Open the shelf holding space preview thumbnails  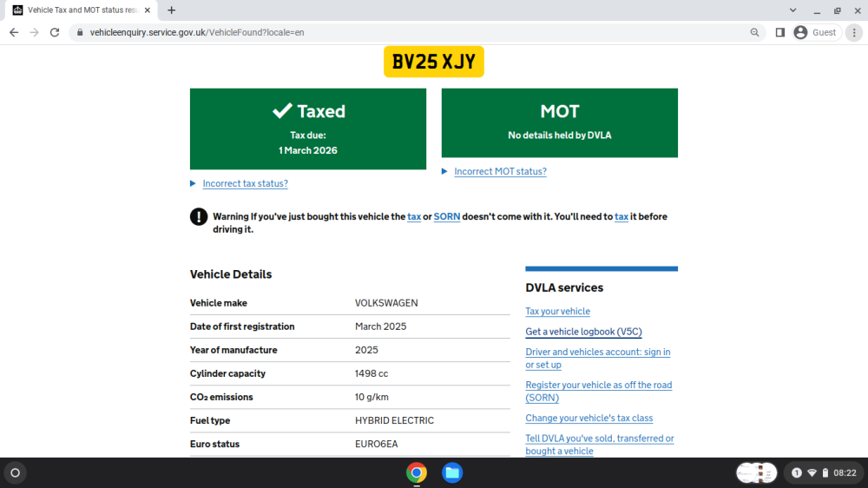pos(756,473)
